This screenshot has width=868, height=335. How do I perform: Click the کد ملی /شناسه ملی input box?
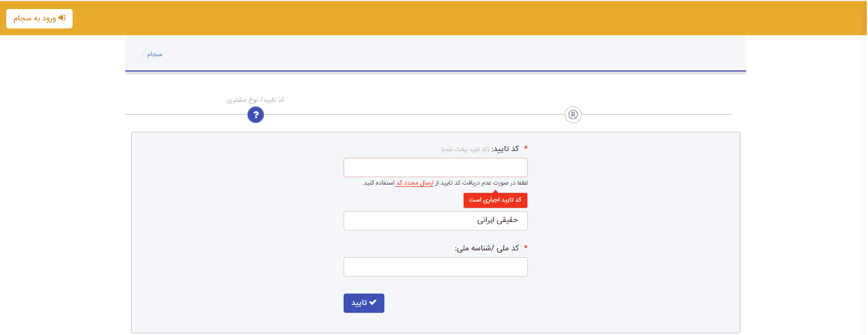[435, 266]
